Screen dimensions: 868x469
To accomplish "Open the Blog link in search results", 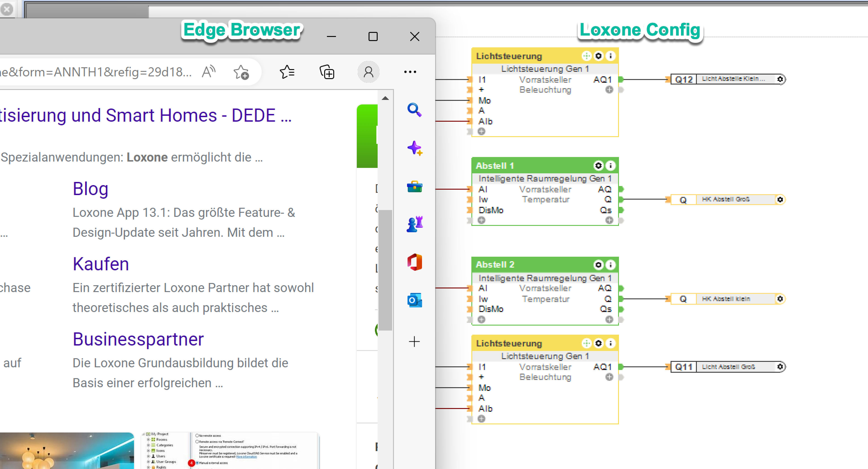I will point(90,189).
